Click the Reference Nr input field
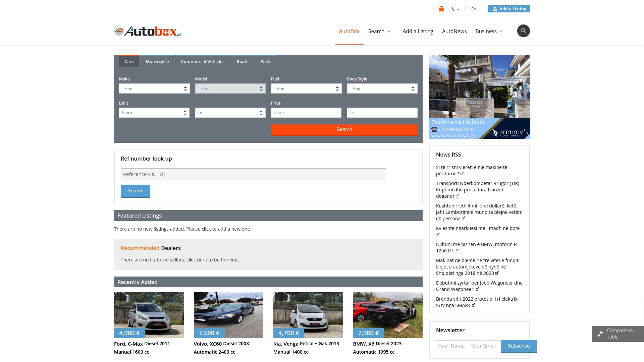644x362 pixels. [253, 174]
